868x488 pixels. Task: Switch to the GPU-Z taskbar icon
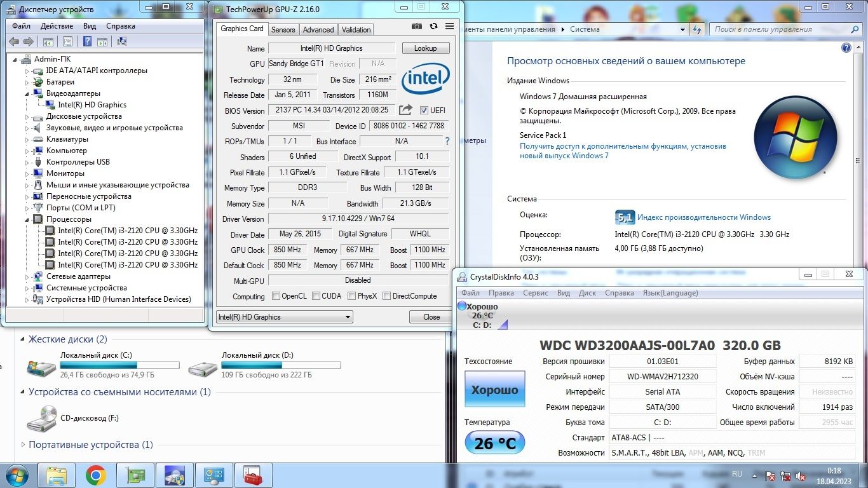[135, 475]
